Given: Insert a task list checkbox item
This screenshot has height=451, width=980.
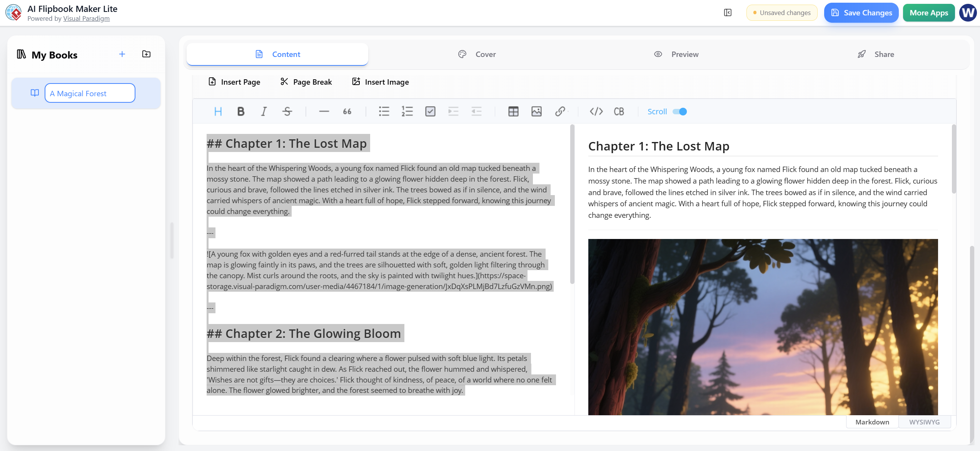Looking at the screenshot, I should [x=430, y=111].
